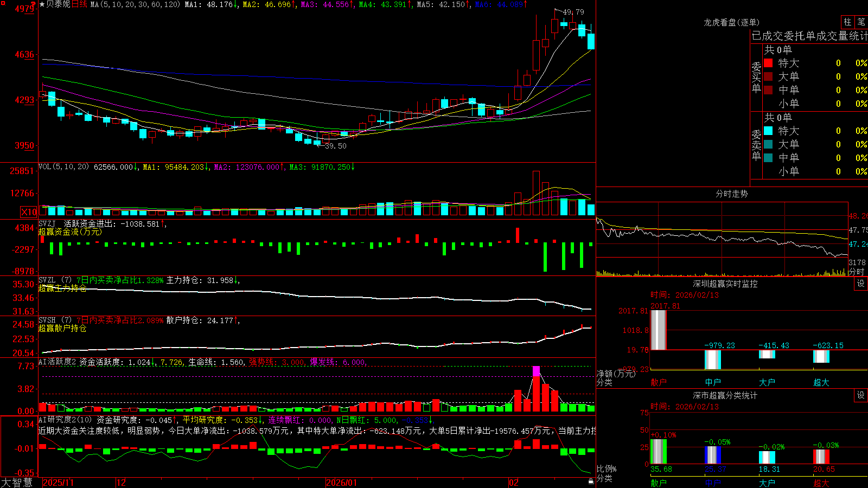Click the 大单 sell-order color swatch
The image size is (868, 488).
coord(768,144)
